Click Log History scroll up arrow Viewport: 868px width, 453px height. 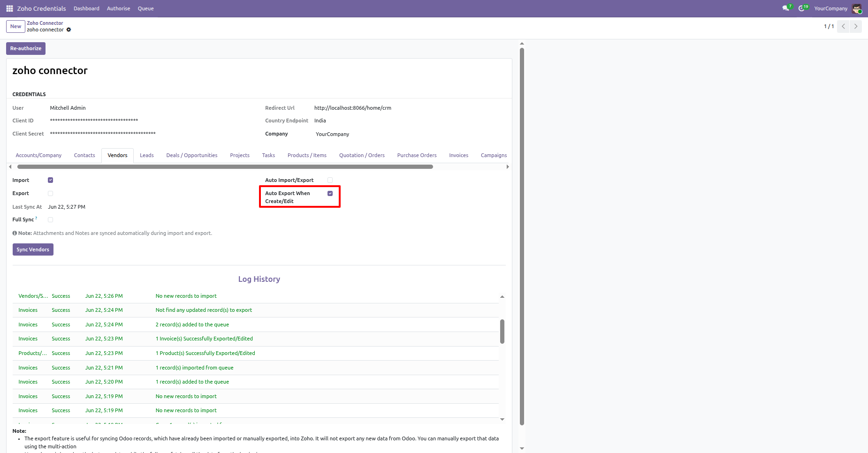pos(502,297)
